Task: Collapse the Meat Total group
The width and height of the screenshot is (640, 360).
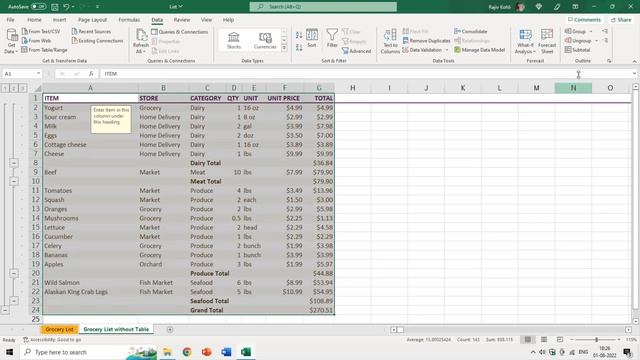Action: pos(14,181)
